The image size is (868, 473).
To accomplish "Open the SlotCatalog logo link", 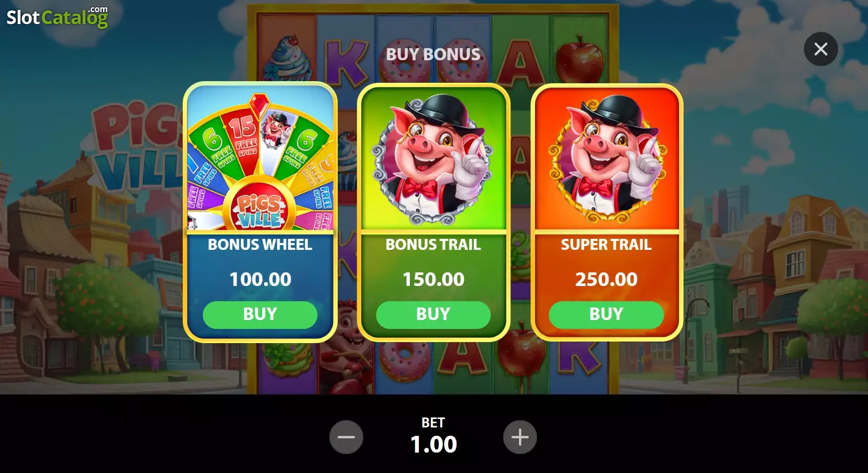I will (57, 17).
